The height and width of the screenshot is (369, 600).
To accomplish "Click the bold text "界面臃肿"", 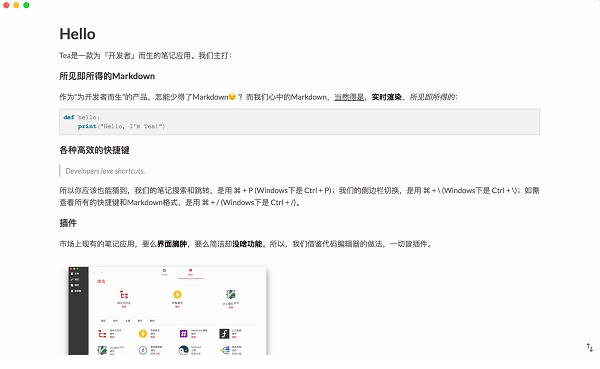I will click(x=172, y=244).
